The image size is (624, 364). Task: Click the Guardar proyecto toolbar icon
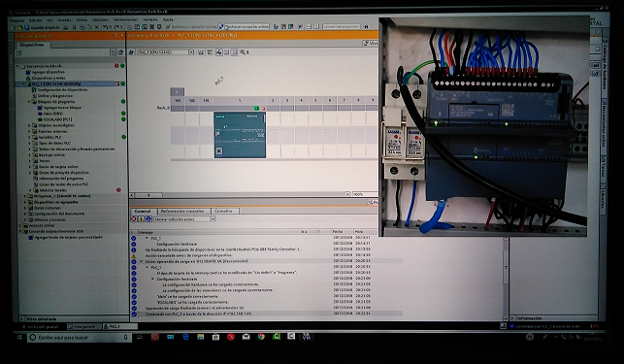(27, 27)
